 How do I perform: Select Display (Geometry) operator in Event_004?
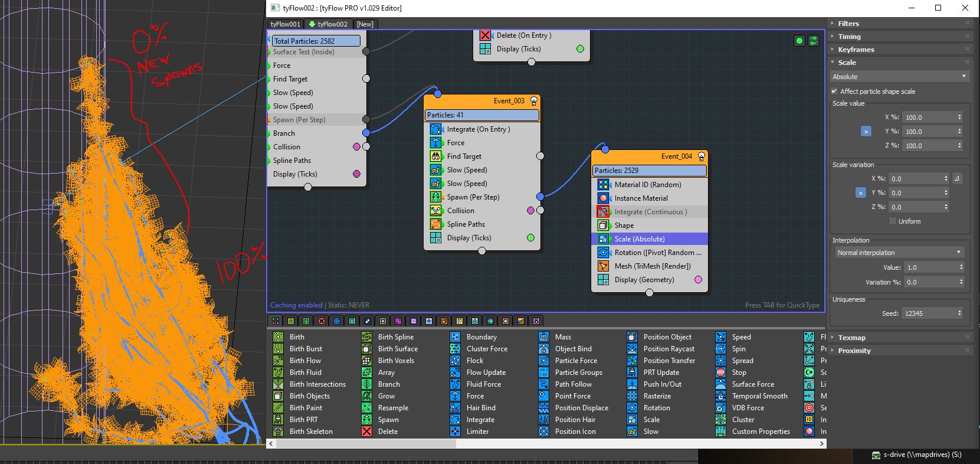tap(649, 280)
